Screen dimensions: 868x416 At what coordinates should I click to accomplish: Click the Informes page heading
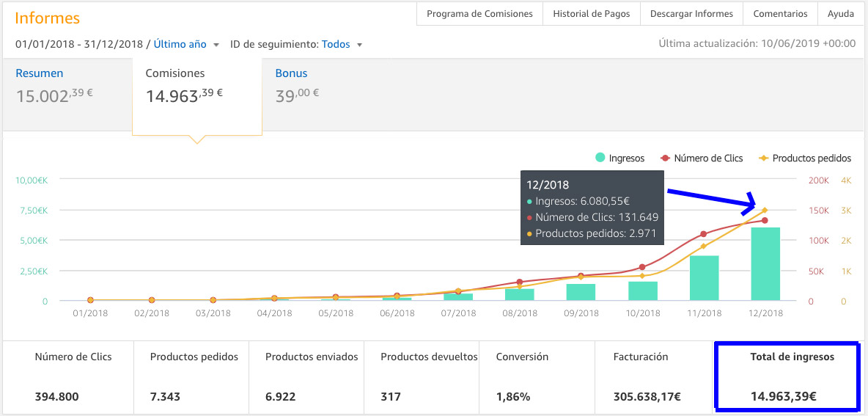coord(48,18)
